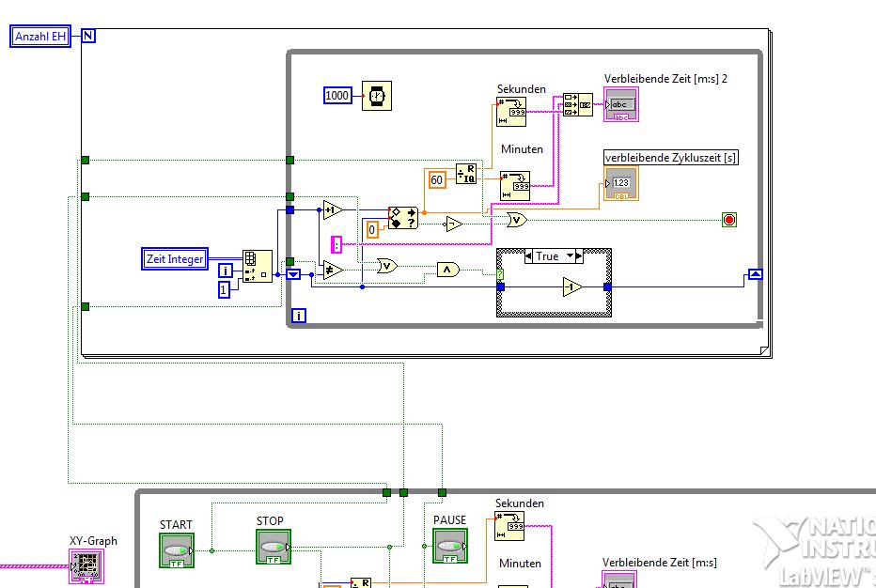Go to next case using right arrow
876x588 pixels.
[579, 255]
